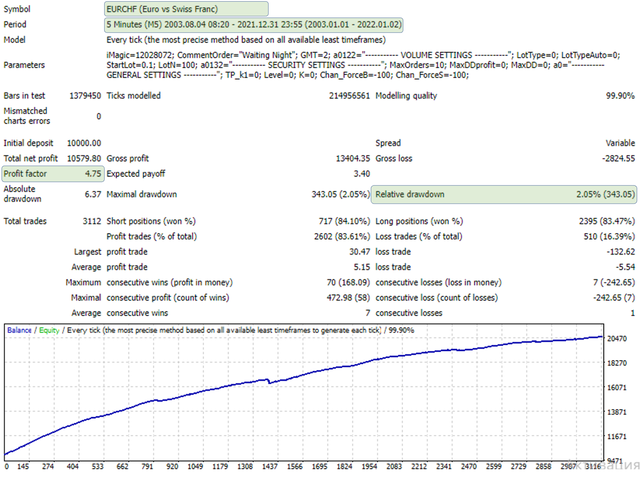Click consecutive losses value 7 (-242.65)
The height and width of the screenshot is (480, 640).
pyautogui.click(x=614, y=282)
